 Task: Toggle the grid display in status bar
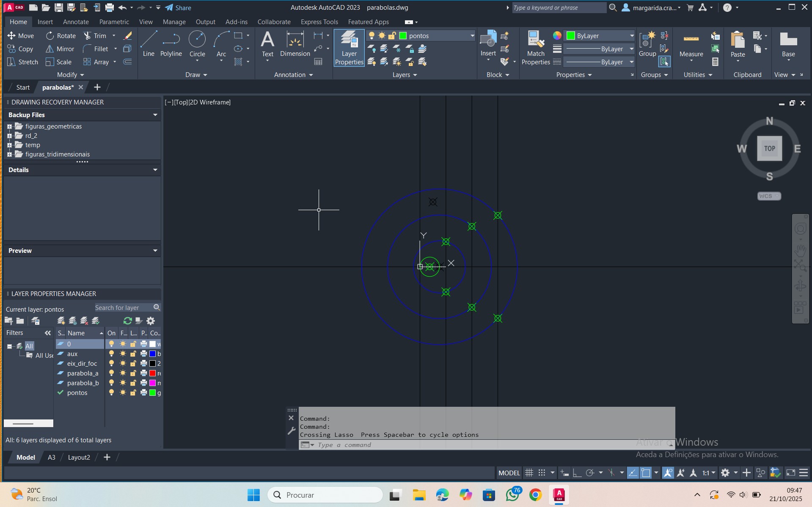pos(529,473)
